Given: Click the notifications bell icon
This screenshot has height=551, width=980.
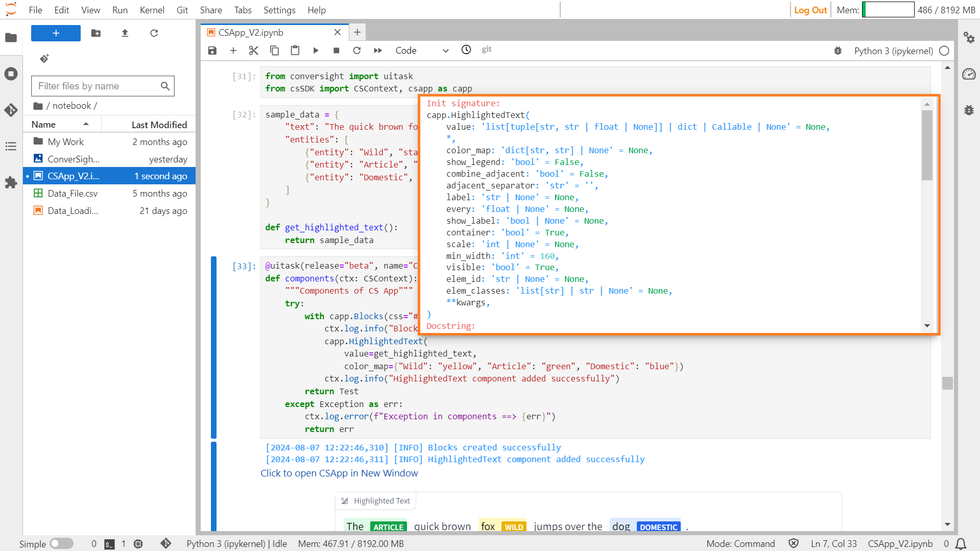Looking at the screenshot, I should coord(961,544).
